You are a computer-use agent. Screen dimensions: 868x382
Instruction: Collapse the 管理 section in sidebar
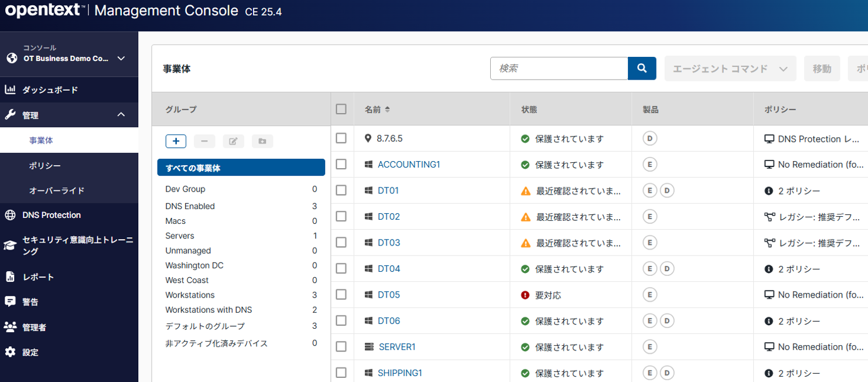(x=121, y=115)
